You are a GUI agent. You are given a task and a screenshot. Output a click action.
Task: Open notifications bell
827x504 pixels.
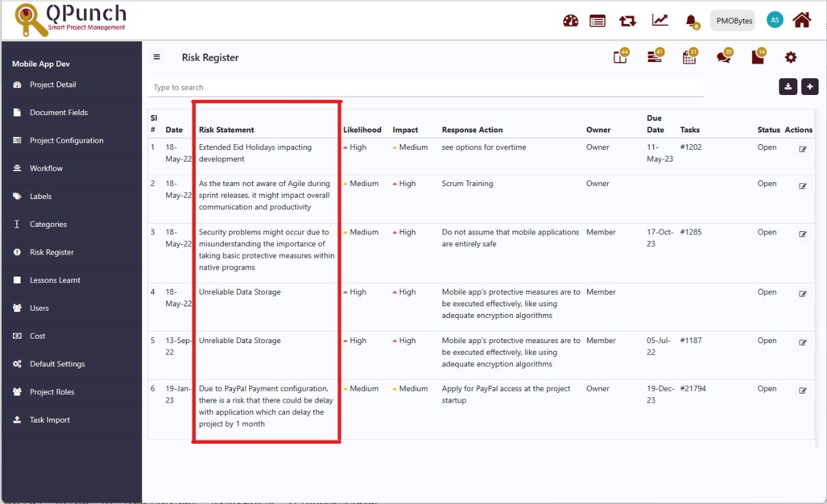[x=691, y=21]
